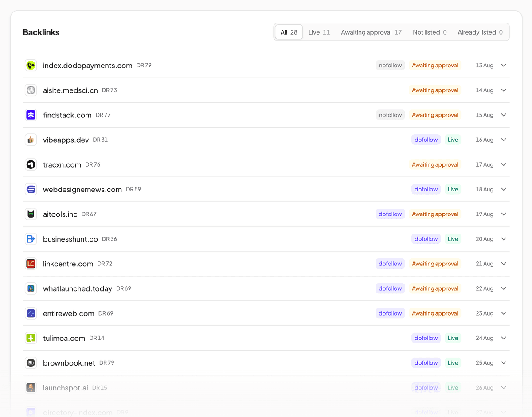Expand the linkcentre.com row chevron
The image size is (532, 417).
point(504,264)
